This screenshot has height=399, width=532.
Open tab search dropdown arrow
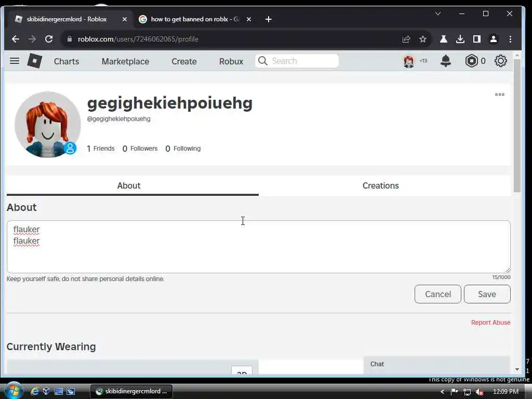[x=437, y=14]
